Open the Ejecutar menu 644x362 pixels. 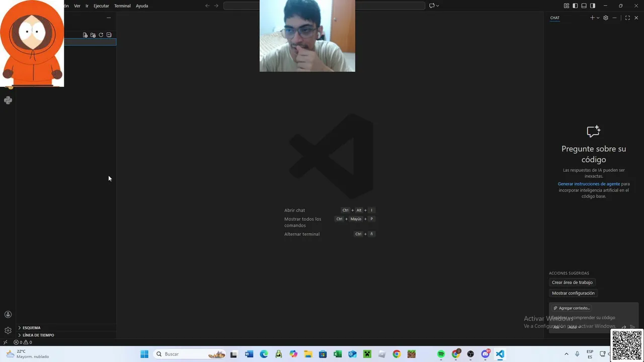101,6
